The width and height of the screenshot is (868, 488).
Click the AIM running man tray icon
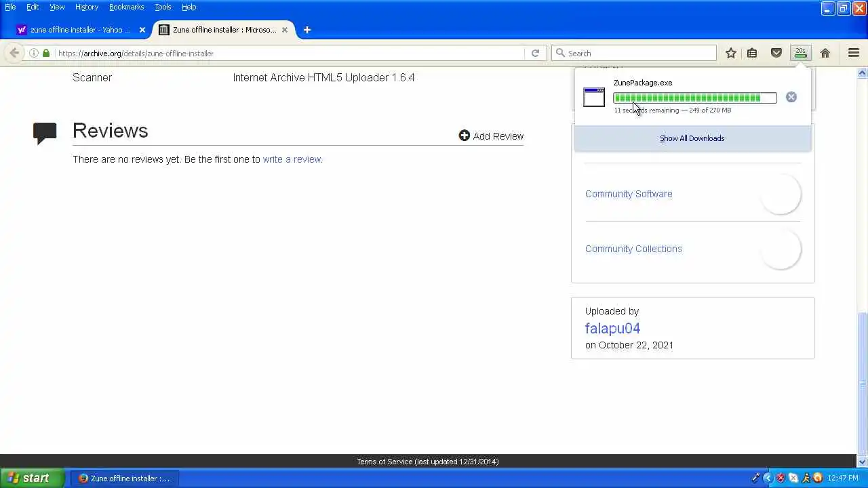[x=806, y=478]
